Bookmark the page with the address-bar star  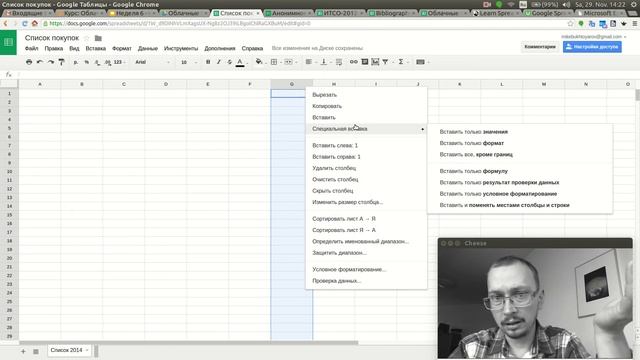(x=571, y=24)
